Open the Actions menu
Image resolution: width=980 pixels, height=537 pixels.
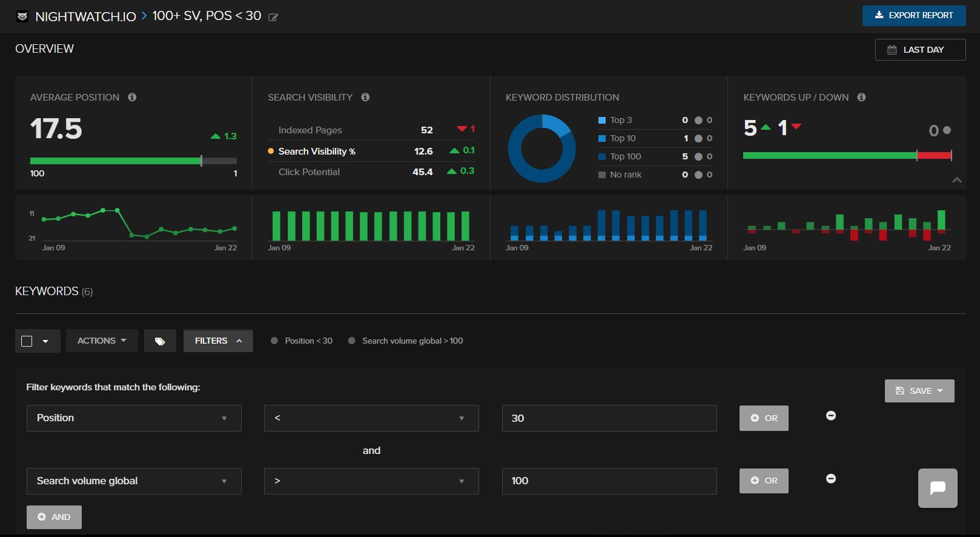coord(102,341)
